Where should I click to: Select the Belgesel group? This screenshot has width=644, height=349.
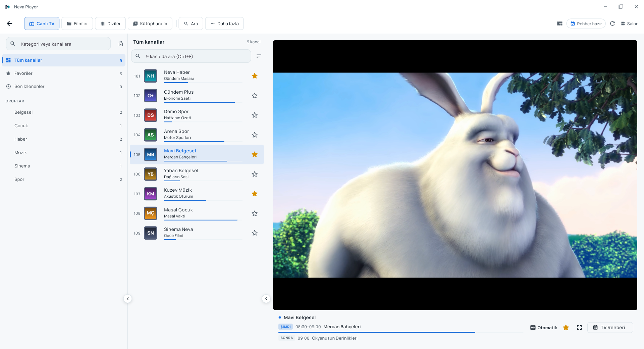coord(64,112)
